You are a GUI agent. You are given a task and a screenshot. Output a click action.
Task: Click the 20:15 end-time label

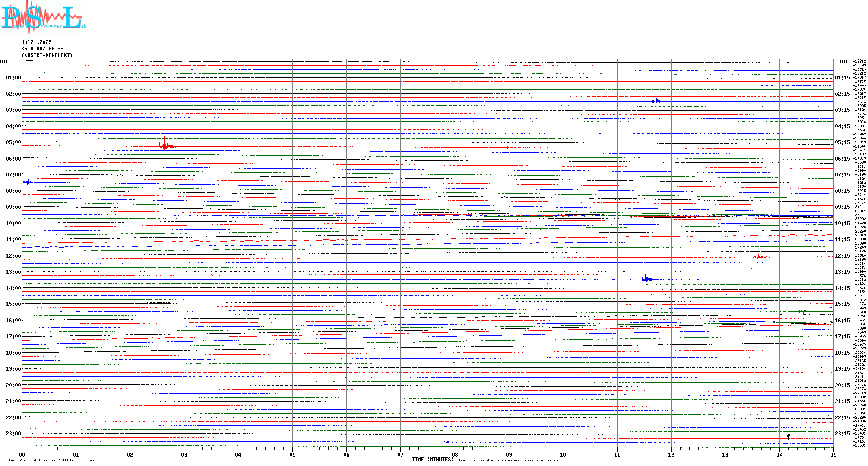843,385
